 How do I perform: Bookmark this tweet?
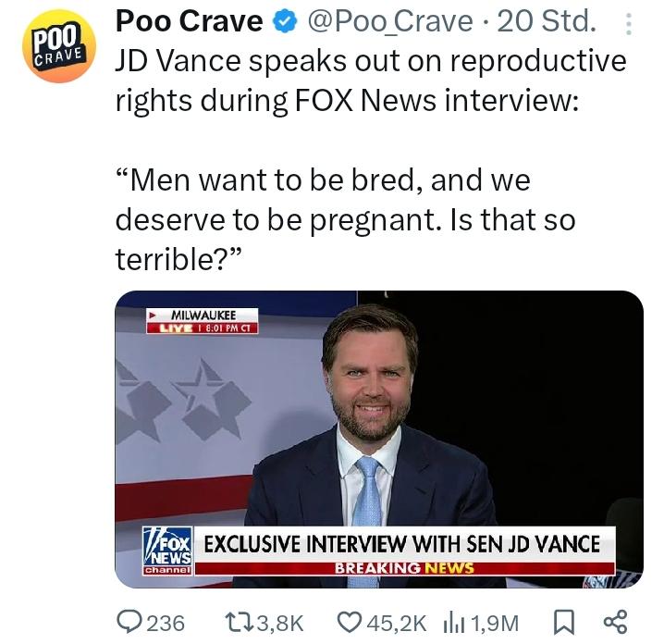click(564, 623)
